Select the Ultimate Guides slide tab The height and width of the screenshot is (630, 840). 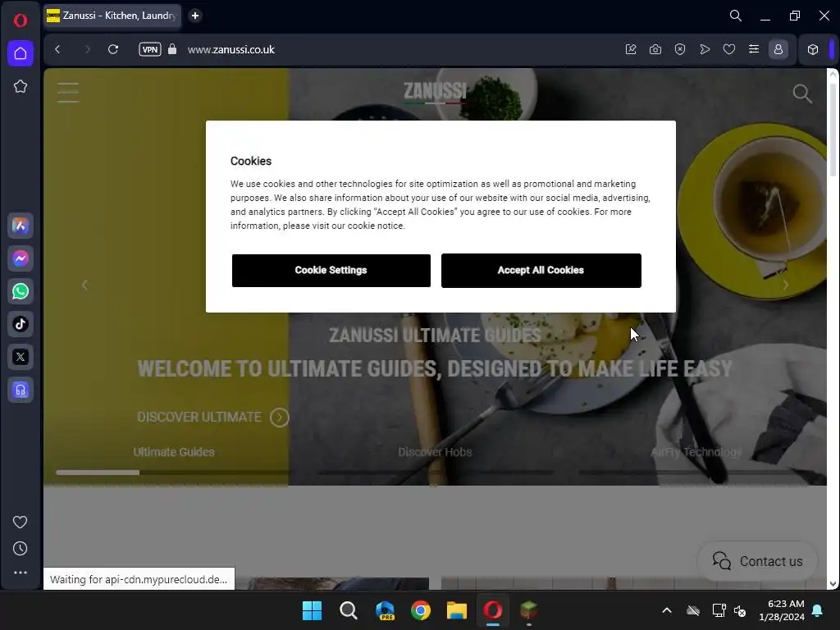174,452
